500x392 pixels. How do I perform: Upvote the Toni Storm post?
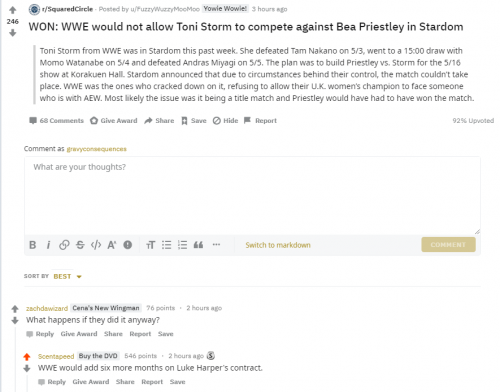[13, 10]
